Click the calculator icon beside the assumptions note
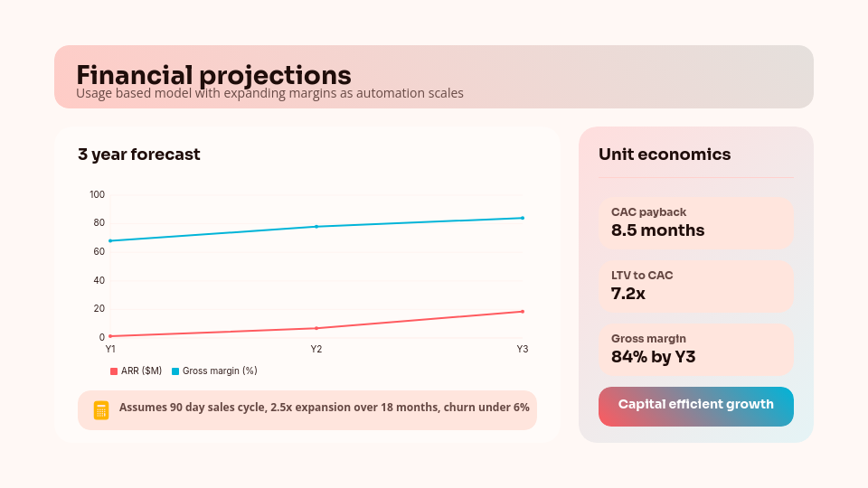The width and height of the screenshot is (868, 488). (101, 409)
